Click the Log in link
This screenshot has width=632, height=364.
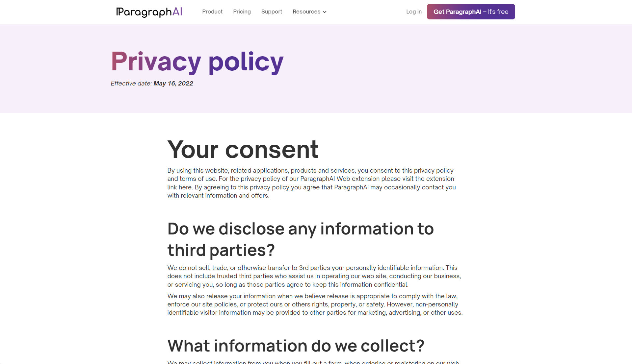[414, 12]
